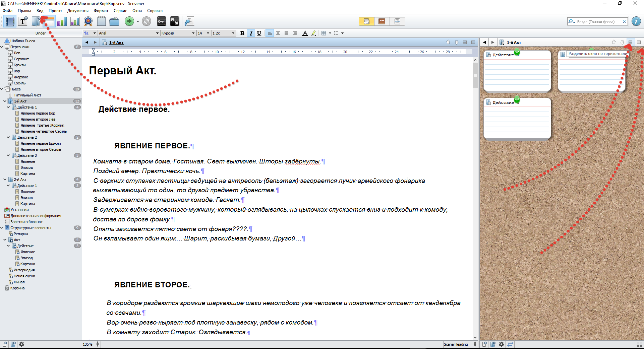
Task: Toggle bold formatting
Action: [242, 33]
